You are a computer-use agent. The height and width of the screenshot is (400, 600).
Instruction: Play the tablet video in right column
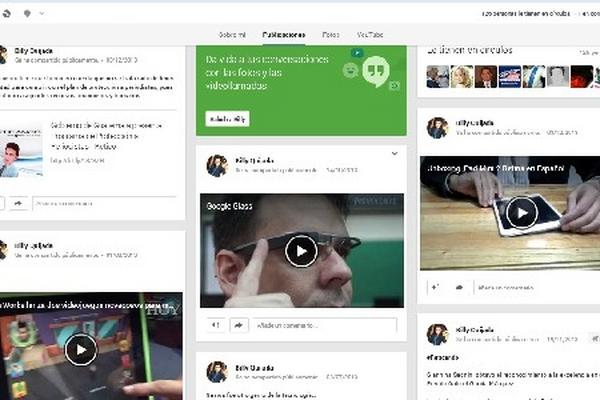(521, 212)
